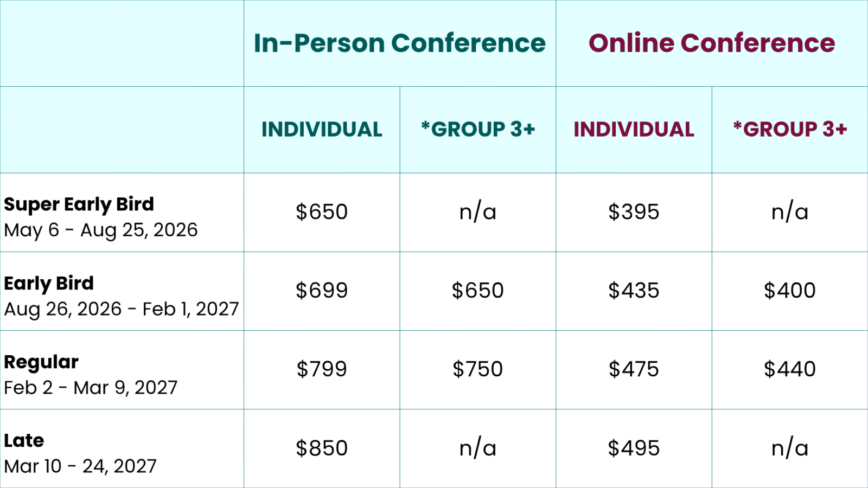
Task: Select the Online Conference header
Action: pos(712,43)
